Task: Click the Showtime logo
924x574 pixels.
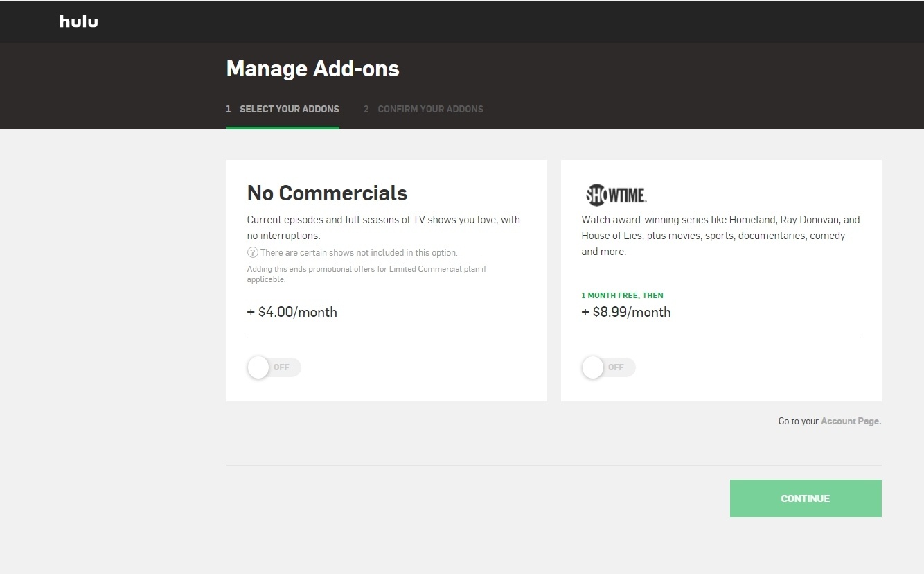Action: [616, 195]
